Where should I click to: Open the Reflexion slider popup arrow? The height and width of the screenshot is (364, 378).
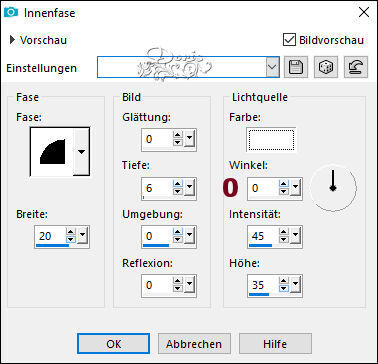click(x=189, y=285)
